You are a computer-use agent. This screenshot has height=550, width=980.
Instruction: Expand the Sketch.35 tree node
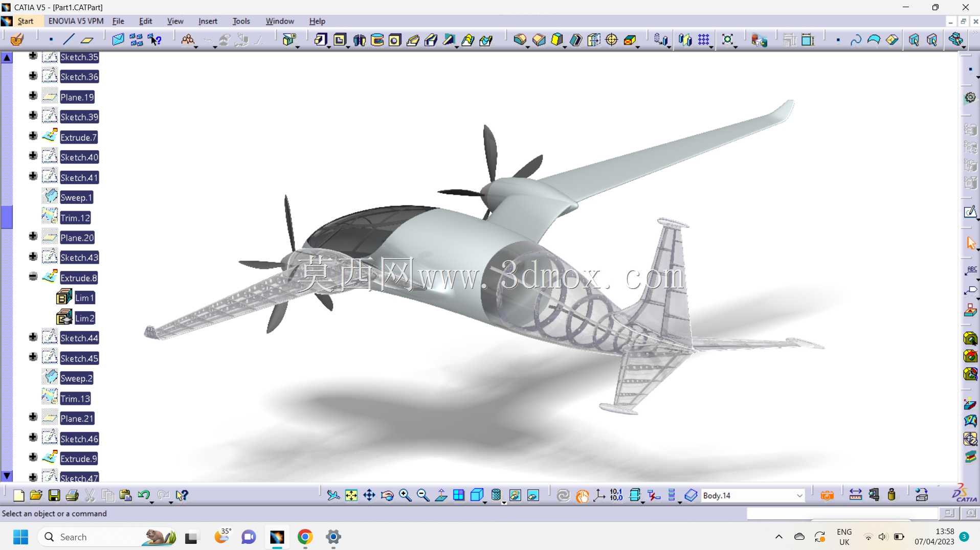tap(33, 56)
